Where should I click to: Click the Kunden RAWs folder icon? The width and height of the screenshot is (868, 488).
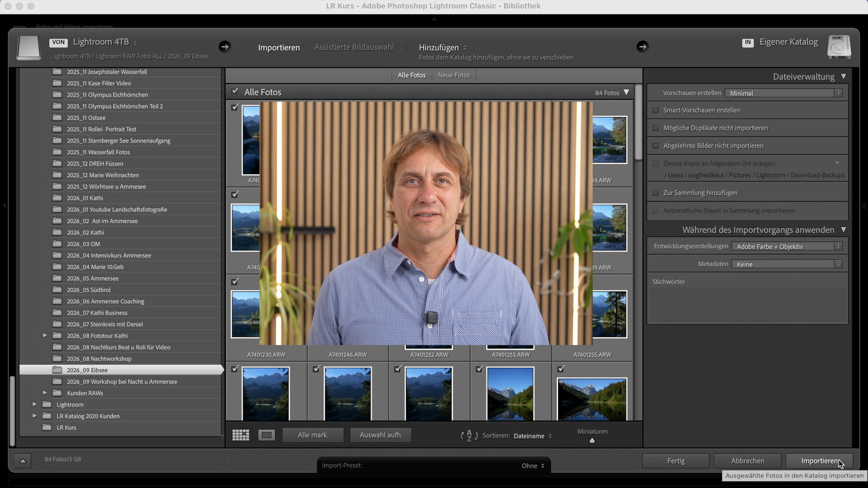58,393
